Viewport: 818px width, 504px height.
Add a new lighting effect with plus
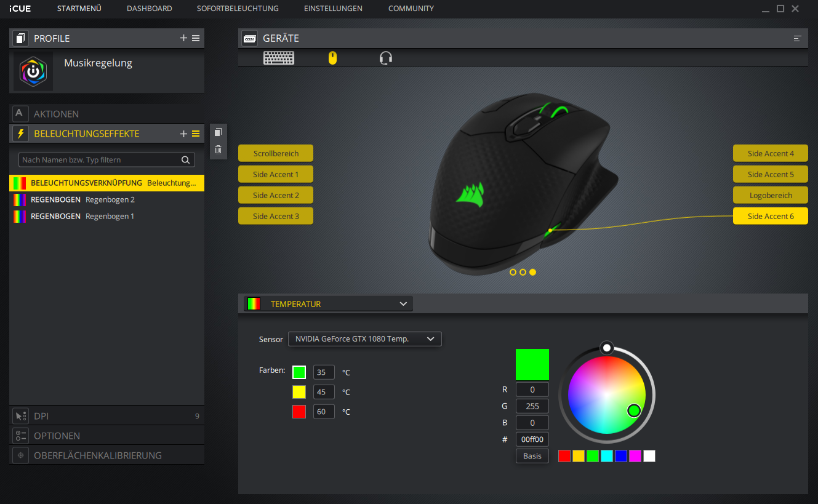pos(183,134)
